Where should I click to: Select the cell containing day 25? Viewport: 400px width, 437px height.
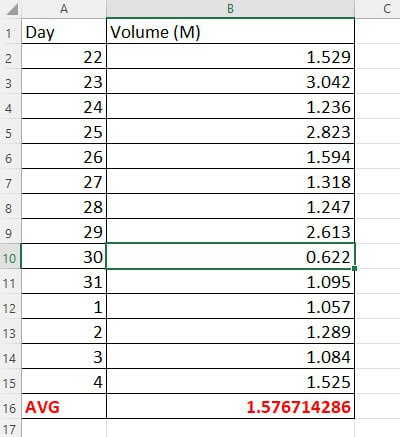(x=64, y=131)
